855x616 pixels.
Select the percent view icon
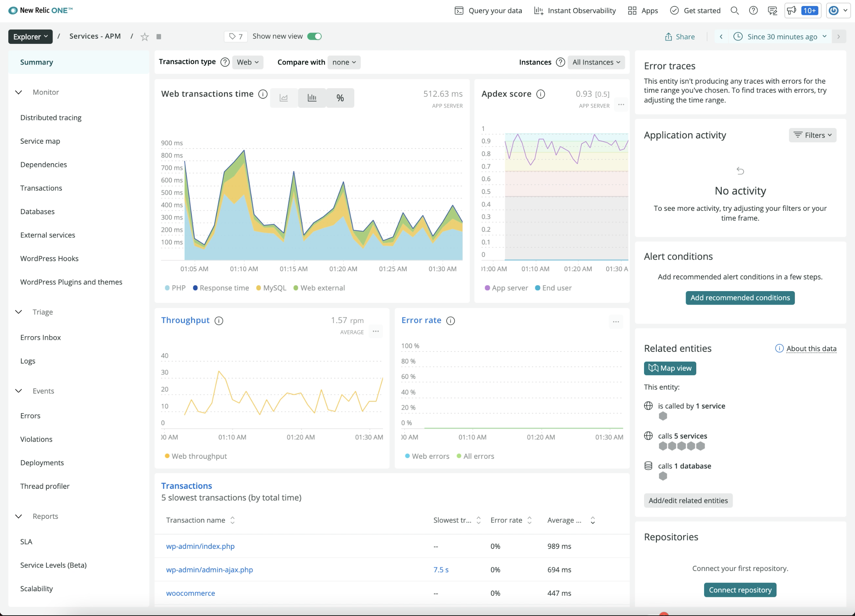point(340,98)
